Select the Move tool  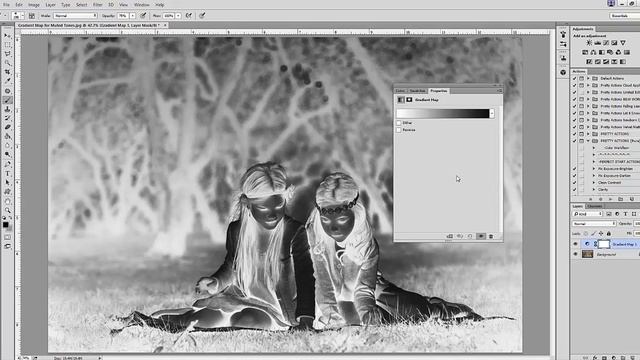tap(7, 36)
